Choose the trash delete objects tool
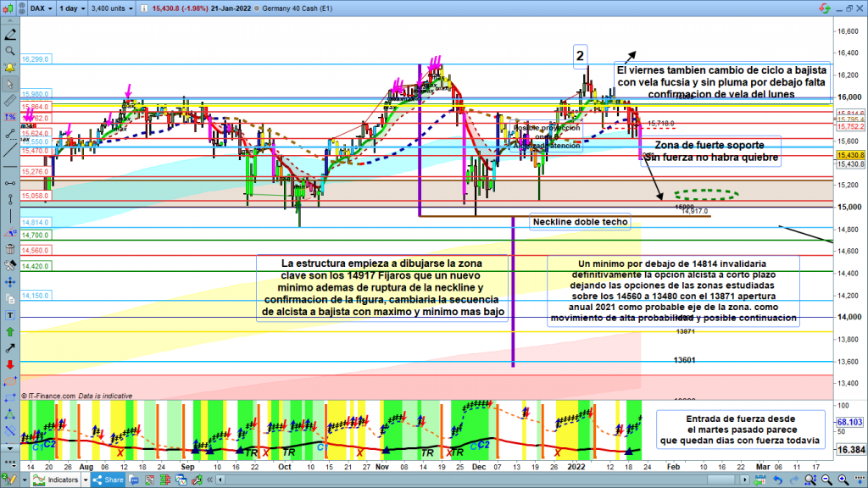This screenshot has height=488, width=868. click(10, 248)
